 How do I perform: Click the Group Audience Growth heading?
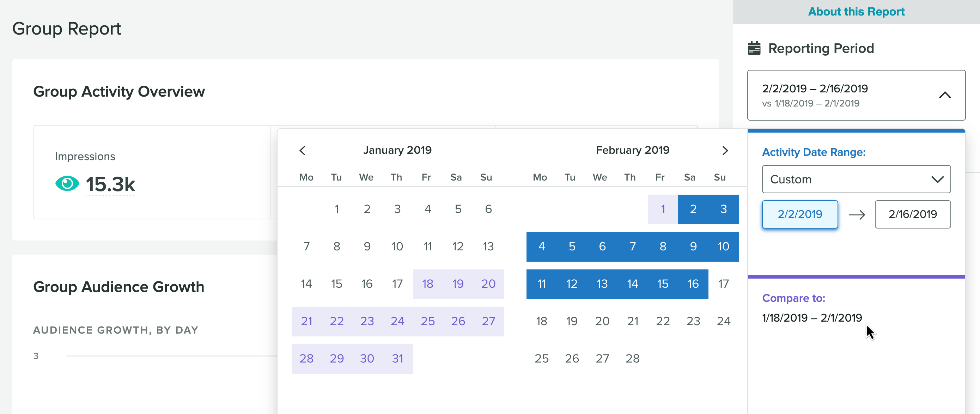click(119, 287)
